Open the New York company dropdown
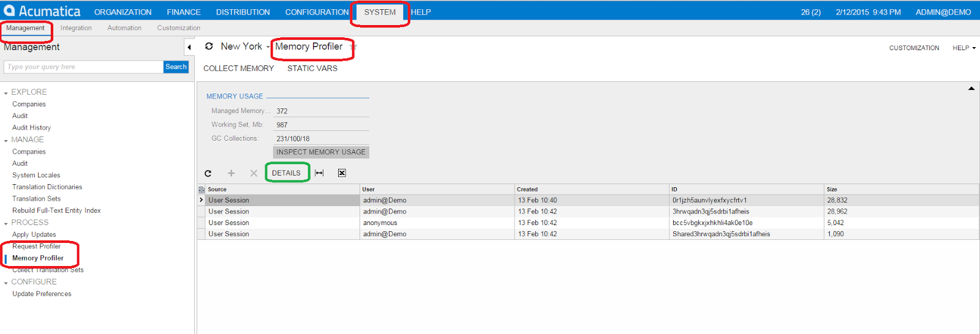Screen dimensions: 980x334 click(x=268, y=47)
